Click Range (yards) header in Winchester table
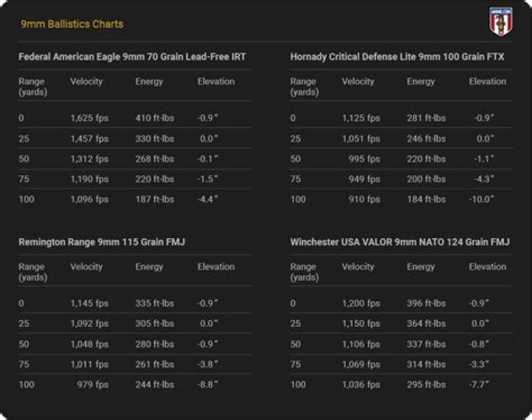 click(303, 272)
